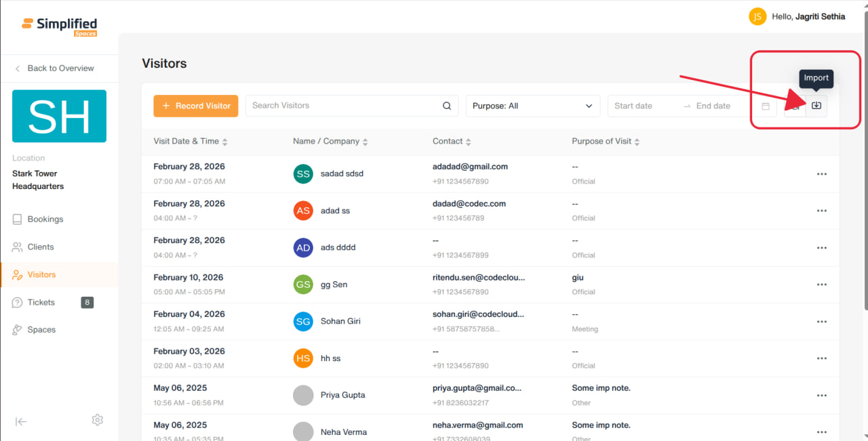Image resolution: width=868 pixels, height=441 pixels.
Task: Click the Import visitors icon
Action: tap(816, 106)
